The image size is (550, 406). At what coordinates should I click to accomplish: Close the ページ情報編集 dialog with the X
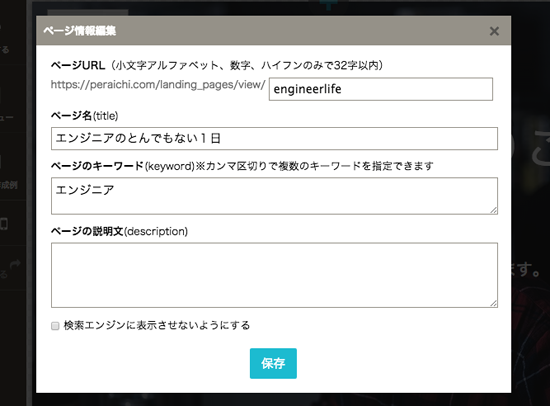pyautogui.click(x=494, y=31)
